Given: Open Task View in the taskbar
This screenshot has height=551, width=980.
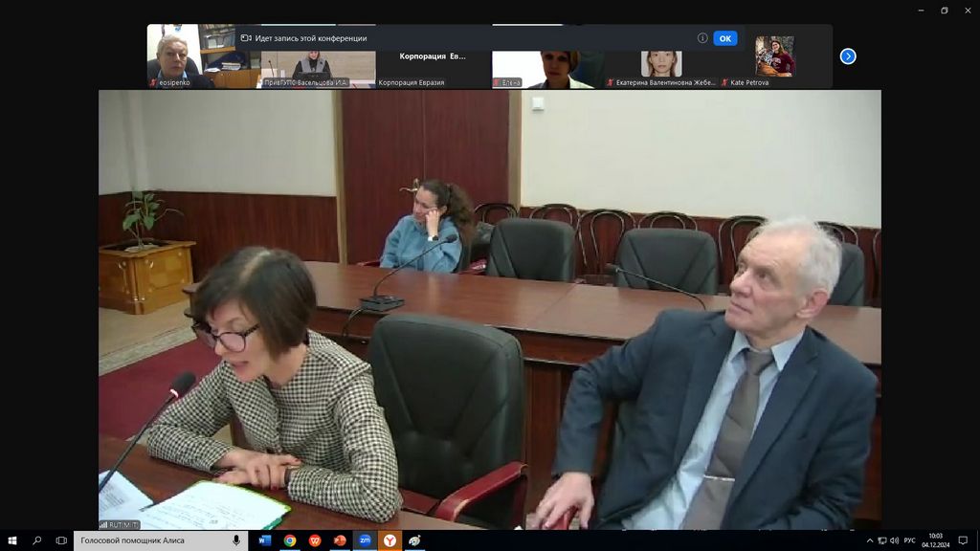Looking at the screenshot, I should pos(61,540).
